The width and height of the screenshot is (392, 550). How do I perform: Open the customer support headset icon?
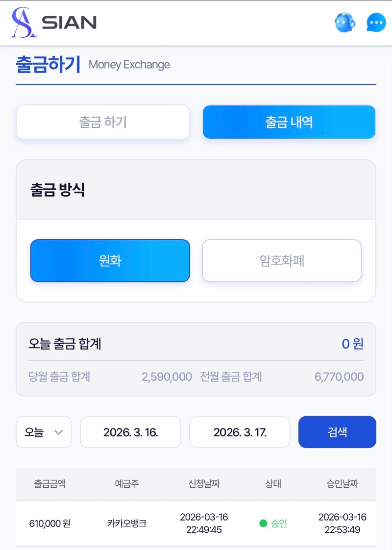click(x=345, y=23)
